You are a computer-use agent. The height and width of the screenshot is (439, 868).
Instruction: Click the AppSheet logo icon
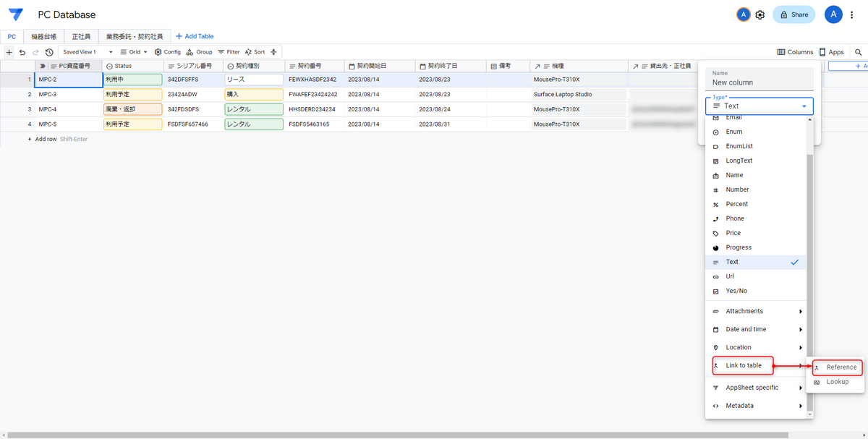16,14
